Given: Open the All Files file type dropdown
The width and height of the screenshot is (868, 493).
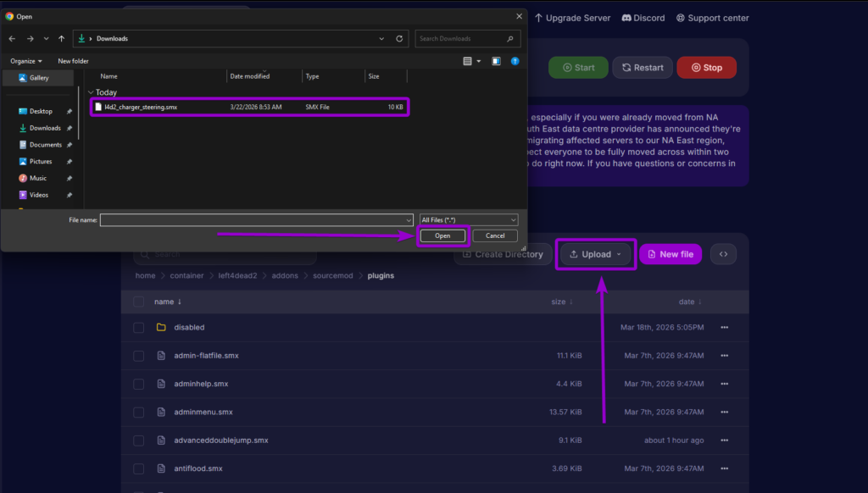Looking at the screenshot, I should point(468,219).
